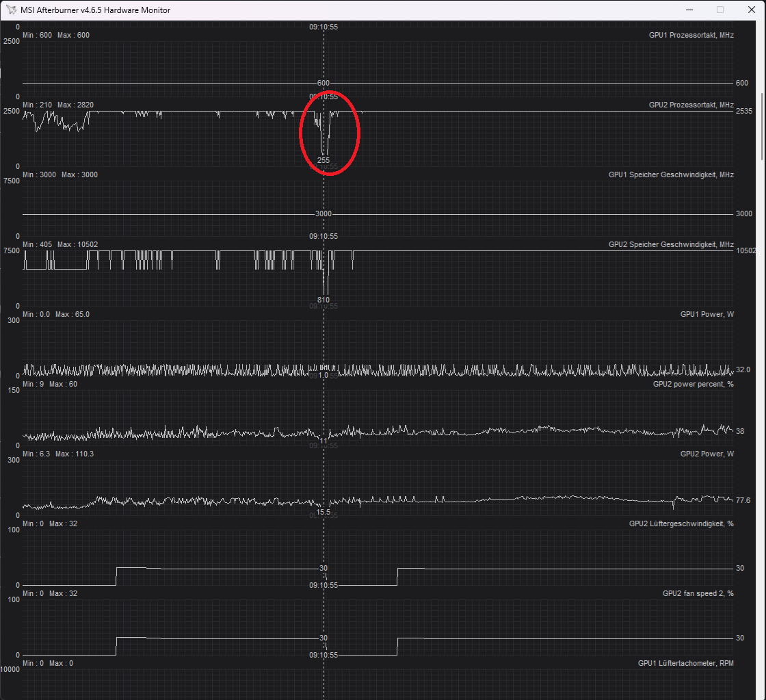Click the current value 2535 on GPU2 clock
Image resolution: width=766 pixels, height=700 pixels.
pos(744,112)
